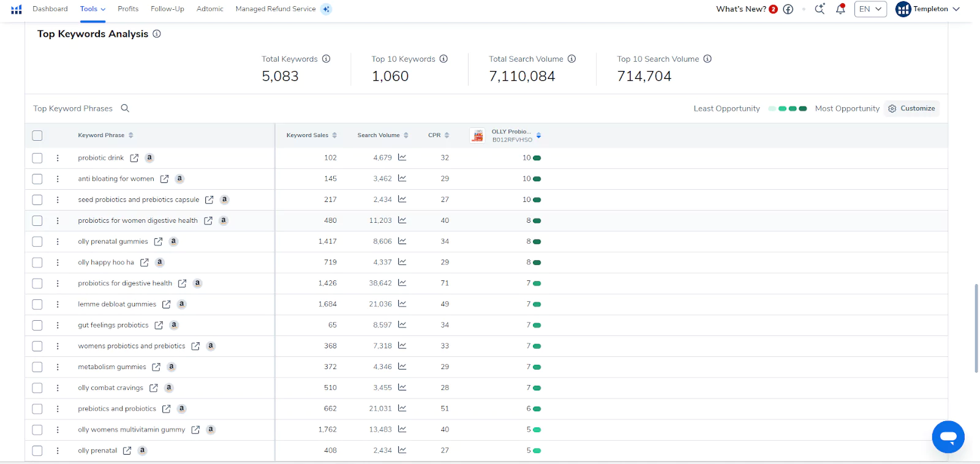This screenshot has width=980, height=464.
Task: Open three-dot menu for olly prenatal gummies
Action: click(x=58, y=242)
